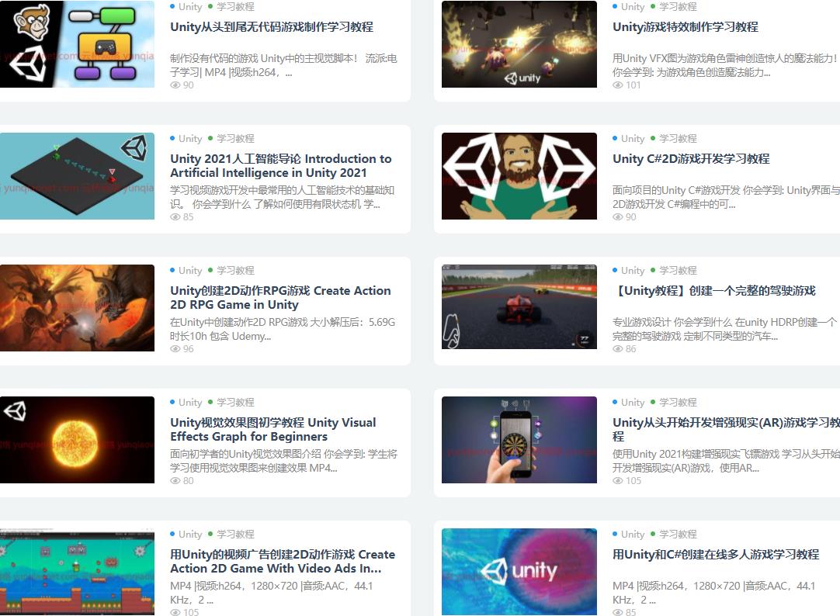The width and height of the screenshot is (840, 616).
Task: Open Create Action 2D Game With Video Ads title
Action: point(283,561)
